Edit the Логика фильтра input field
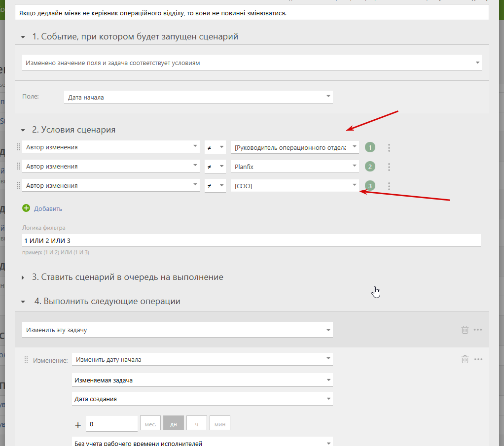This screenshot has height=446, width=504. point(252,240)
